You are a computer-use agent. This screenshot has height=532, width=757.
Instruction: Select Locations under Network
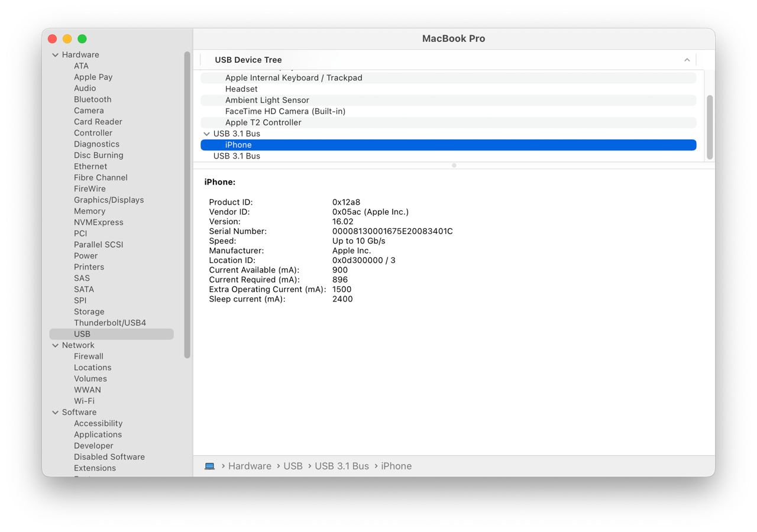[92, 368]
